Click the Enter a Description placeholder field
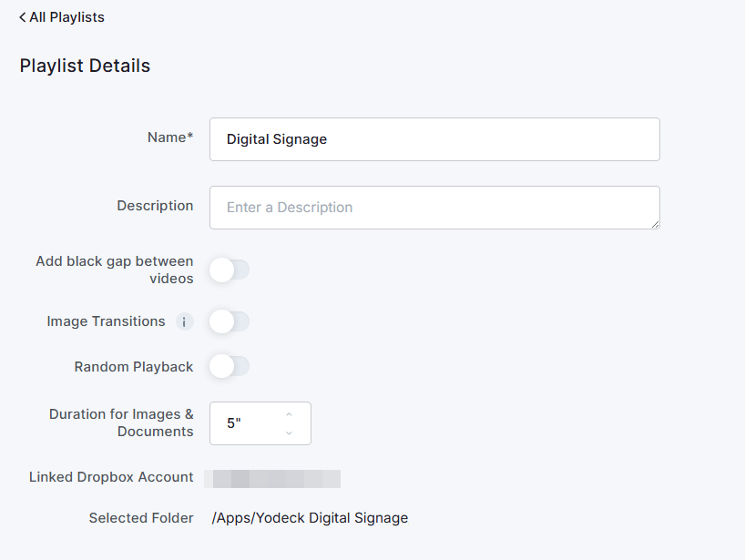Viewport: 745px width, 560px height. pyautogui.click(x=434, y=207)
